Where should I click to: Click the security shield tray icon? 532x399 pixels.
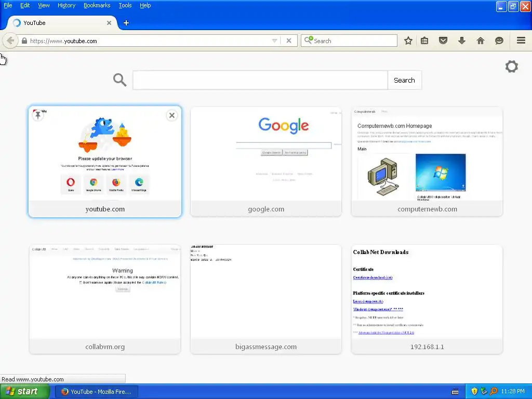tap(474, 391)
